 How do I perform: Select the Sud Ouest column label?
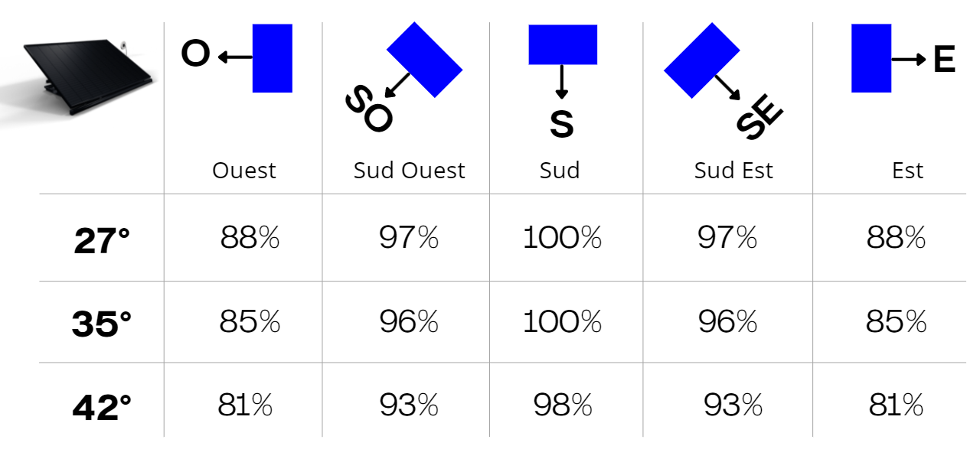[409, 170]
